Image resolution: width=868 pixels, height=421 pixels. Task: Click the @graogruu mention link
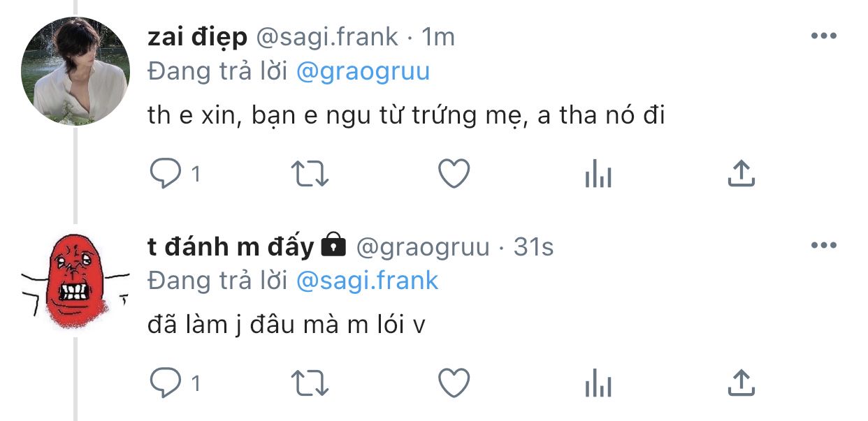coord(363,71)
